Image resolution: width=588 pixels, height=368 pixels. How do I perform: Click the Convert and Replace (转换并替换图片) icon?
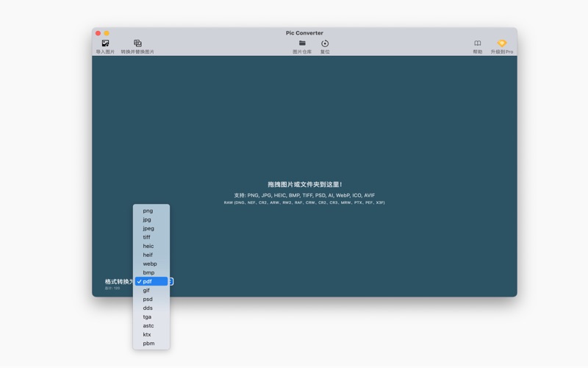137,43
